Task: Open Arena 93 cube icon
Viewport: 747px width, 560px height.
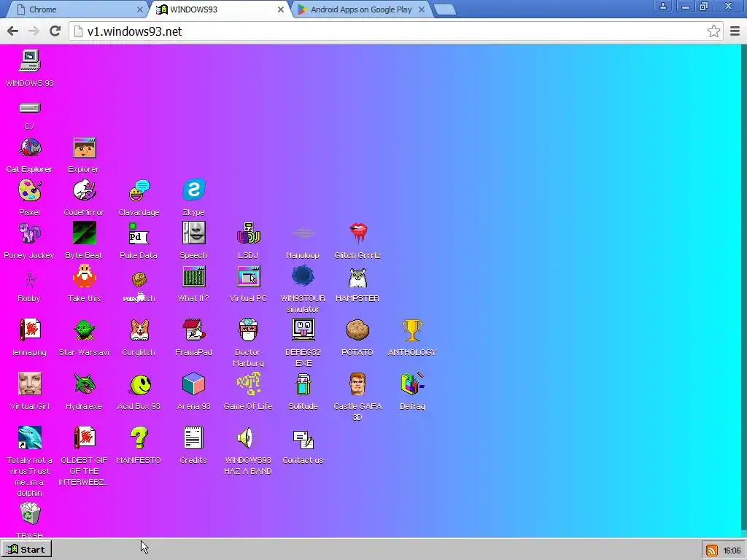Action: pos(193,384)
